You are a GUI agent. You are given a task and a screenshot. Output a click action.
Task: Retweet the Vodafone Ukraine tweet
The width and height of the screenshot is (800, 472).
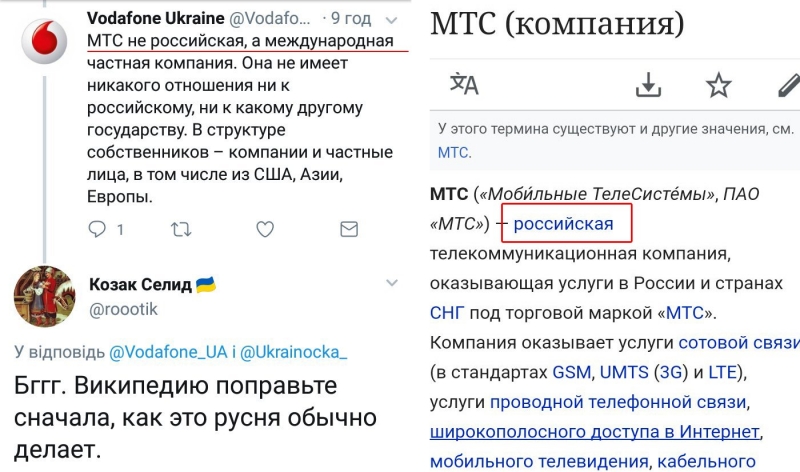tap(181, 229)
